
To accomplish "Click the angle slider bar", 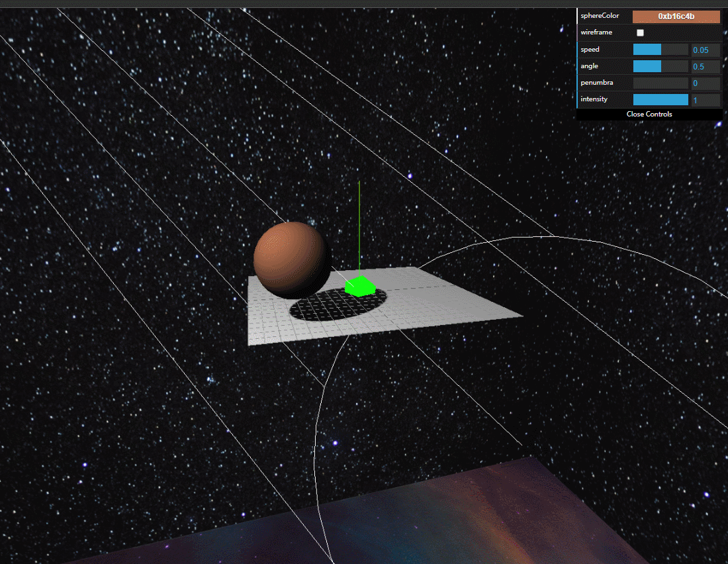I will pos(660,66).
